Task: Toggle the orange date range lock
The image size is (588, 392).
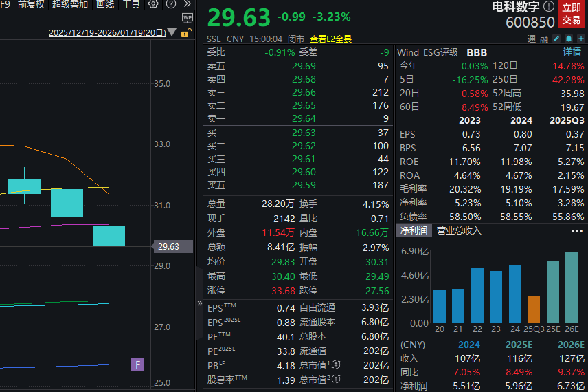Action: point(186,33)
